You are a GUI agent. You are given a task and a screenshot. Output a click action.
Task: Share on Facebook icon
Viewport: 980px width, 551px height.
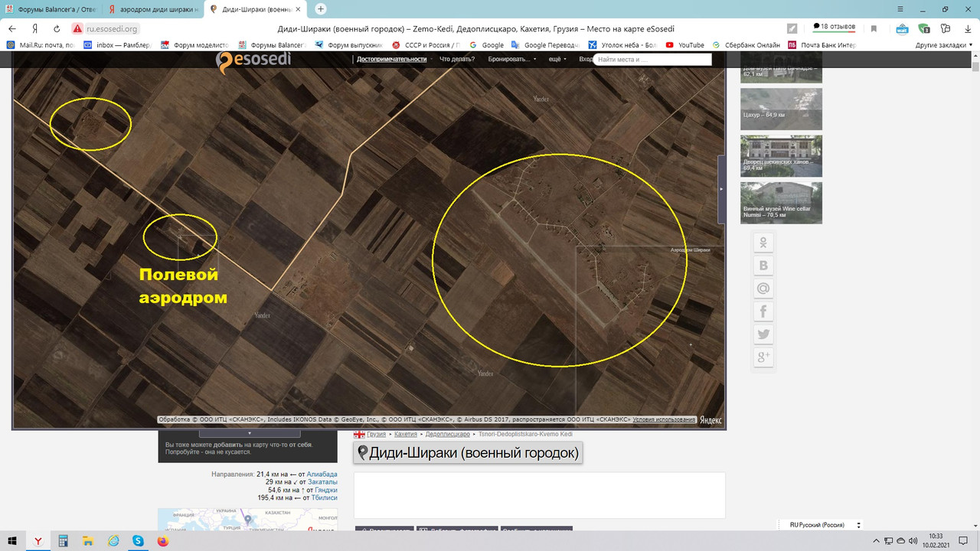pyautogui.click(x=763, y=311)
